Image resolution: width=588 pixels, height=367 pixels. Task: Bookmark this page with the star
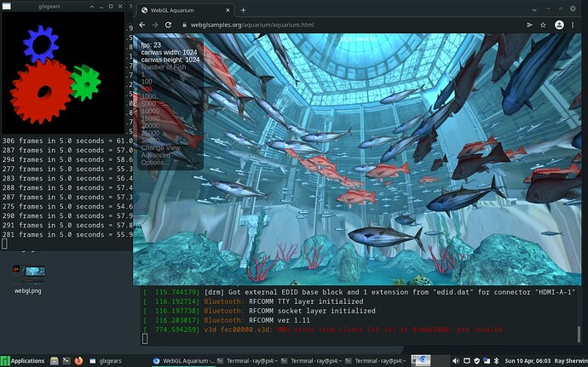coord(543,25)
